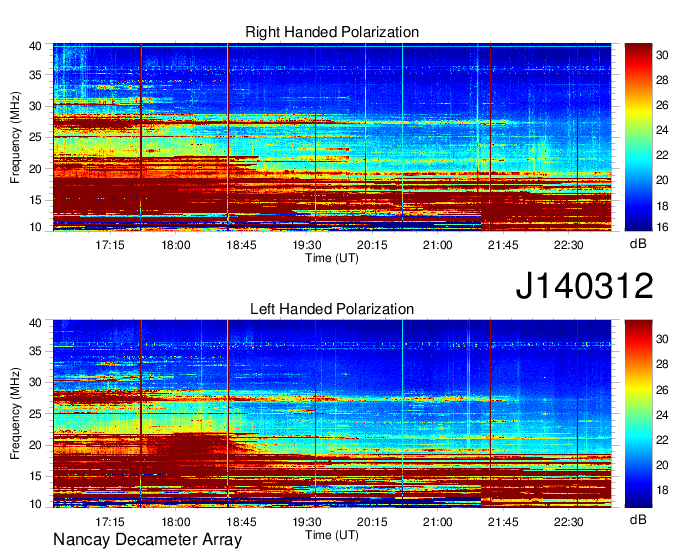
Task: Click 30 dB value on left-handed colorbar
Action: click(662, 339)
